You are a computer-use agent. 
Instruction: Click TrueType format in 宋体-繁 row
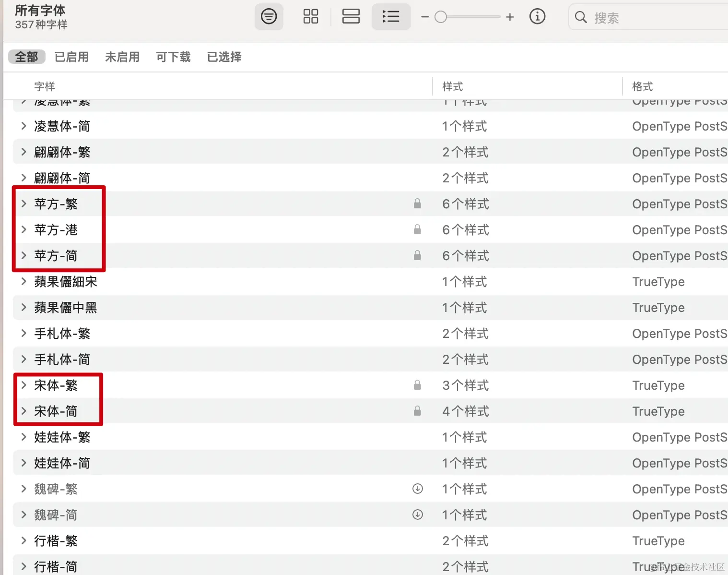(x=658, y=385)
